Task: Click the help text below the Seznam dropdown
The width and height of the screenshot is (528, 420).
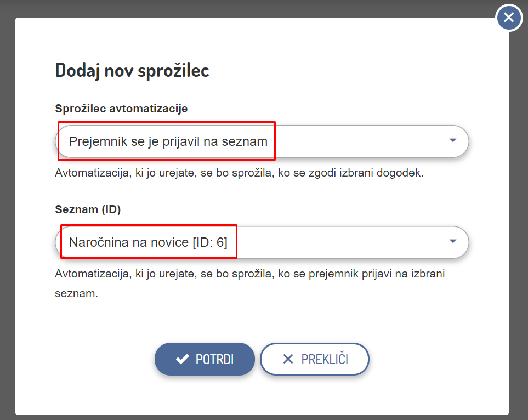Action: 249,273
